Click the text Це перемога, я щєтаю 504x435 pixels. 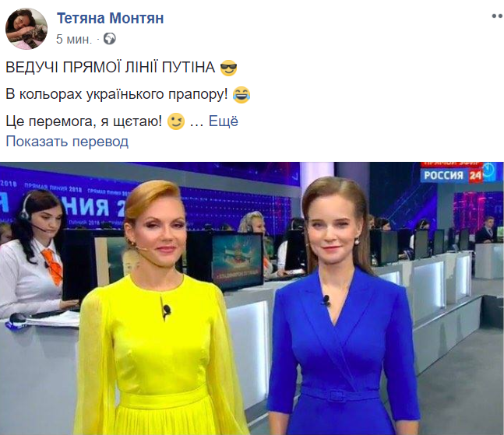click(84, 121)
